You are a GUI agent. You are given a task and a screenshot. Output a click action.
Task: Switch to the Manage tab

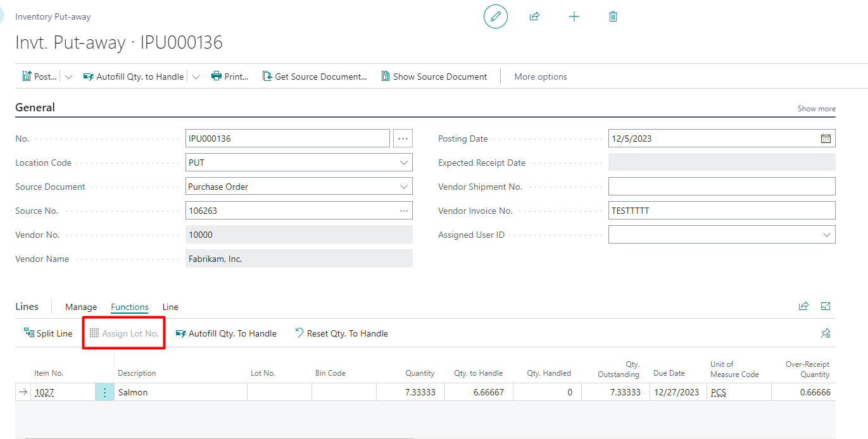pyautogui.click(x=81, y=307)
